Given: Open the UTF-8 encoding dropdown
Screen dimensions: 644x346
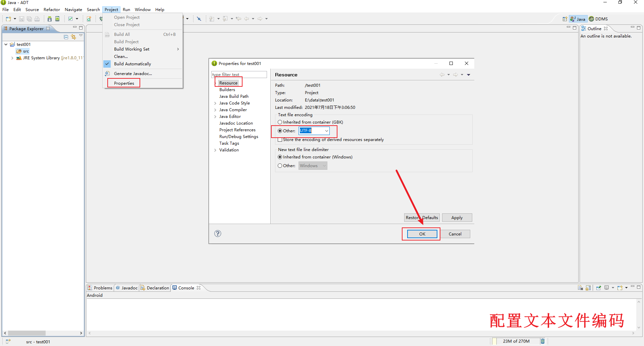Looking at the screenshot, I should click(x=326, y=131).
